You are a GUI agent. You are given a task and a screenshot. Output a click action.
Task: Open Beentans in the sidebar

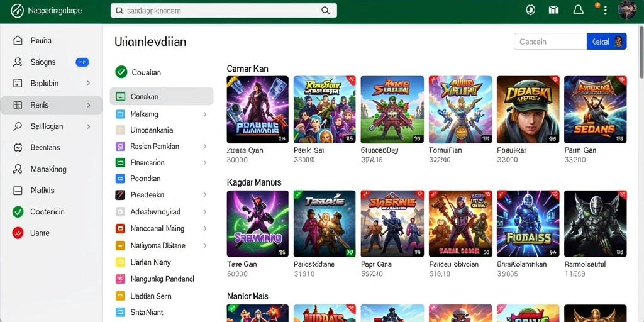(45, 147)
